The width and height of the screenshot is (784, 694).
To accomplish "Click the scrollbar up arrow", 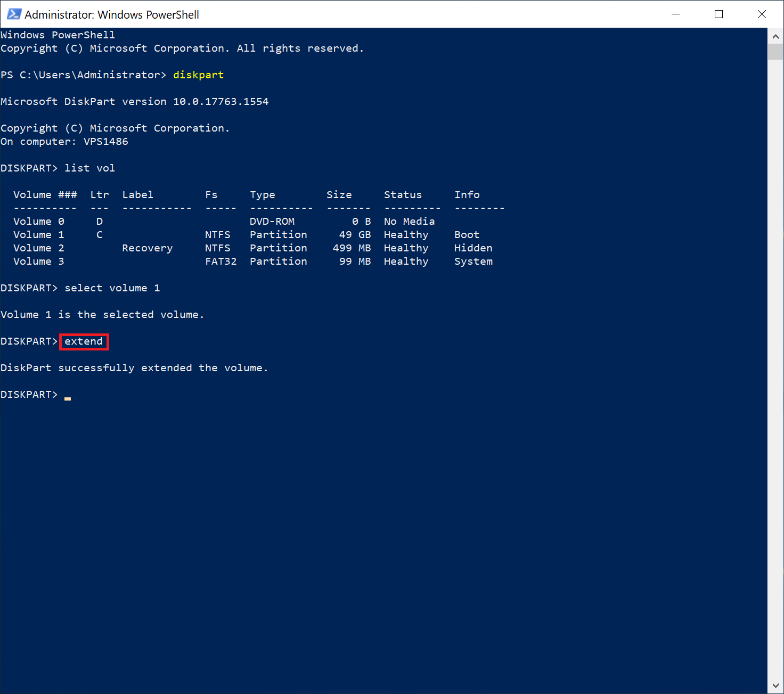I will coord(775,36).
